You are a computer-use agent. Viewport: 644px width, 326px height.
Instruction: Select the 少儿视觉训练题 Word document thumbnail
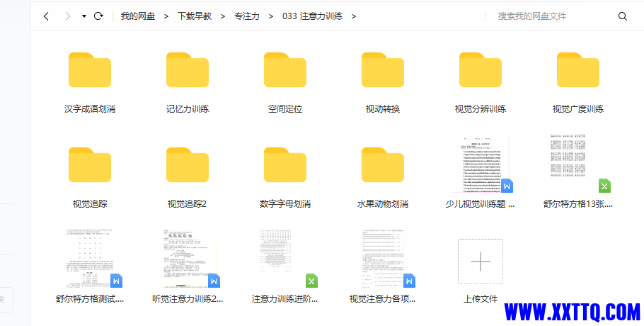tap(481, 164)
